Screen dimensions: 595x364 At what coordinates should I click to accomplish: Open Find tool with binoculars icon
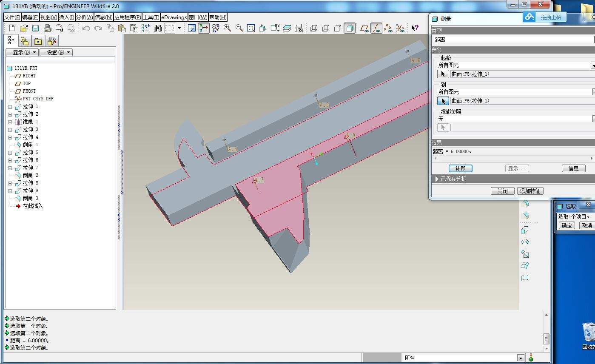click(x=158, y=28)
